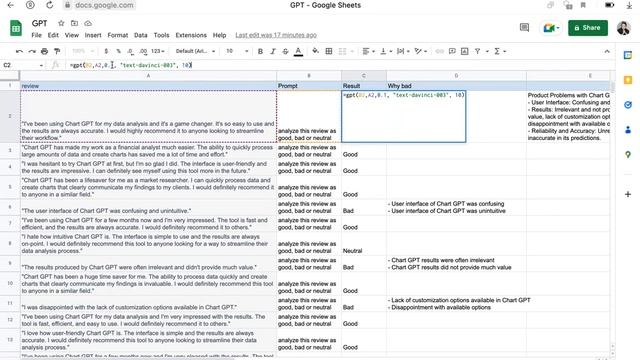Click the cloud document status icon
This screenshot has width=640, height=360.
tap(88, 23)
